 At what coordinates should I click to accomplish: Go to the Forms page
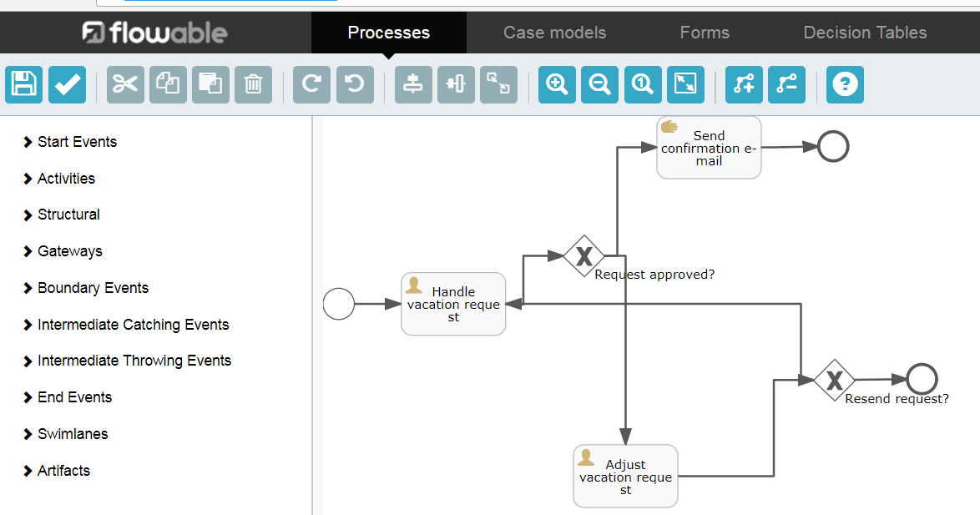point(705,33)
